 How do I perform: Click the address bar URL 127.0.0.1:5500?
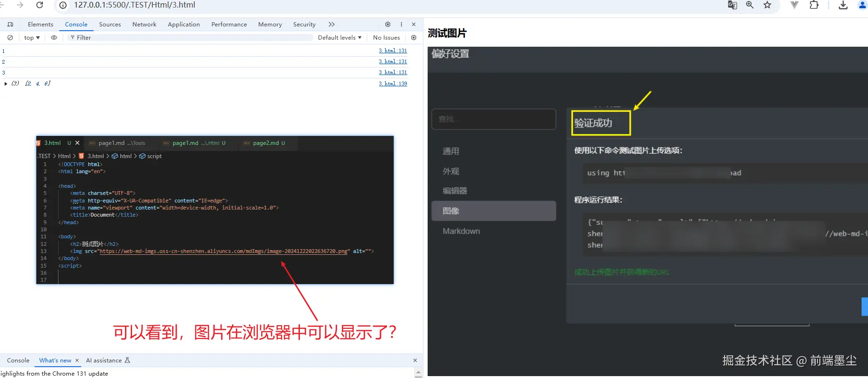tap(134, 5)
